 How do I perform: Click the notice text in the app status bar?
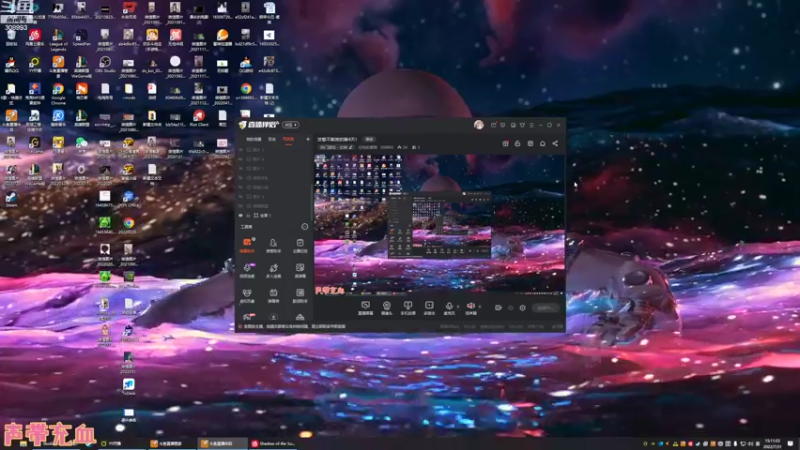tap(294, 327)
